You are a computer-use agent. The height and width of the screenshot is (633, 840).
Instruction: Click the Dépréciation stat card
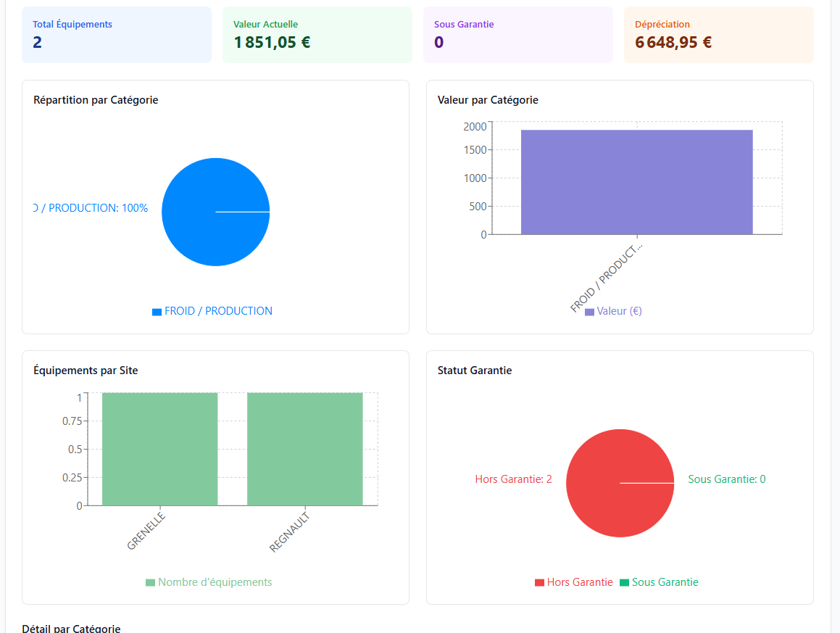click(x=718, y=34)
